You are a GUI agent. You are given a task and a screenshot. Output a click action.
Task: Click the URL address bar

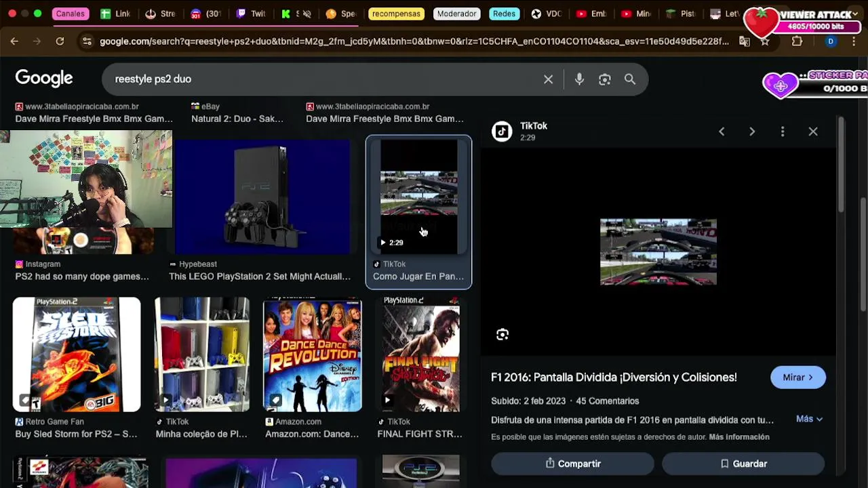(414, 41)
